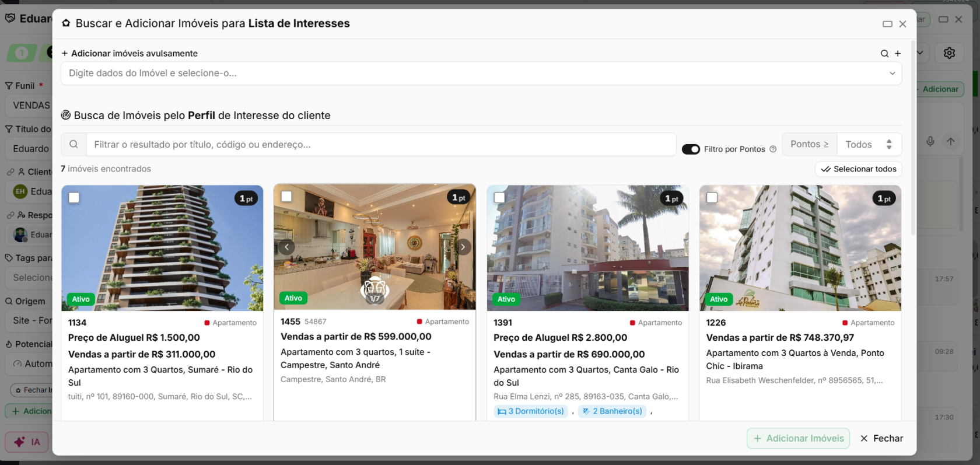Viewport: 980px width, 465px height.
Task: Click the Adicionar Imóveis button
Action: point(798,438)
